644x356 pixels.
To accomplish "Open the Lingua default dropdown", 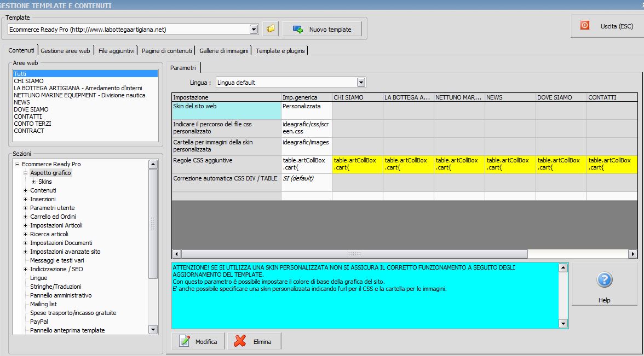I will click(x=361, y=83).
